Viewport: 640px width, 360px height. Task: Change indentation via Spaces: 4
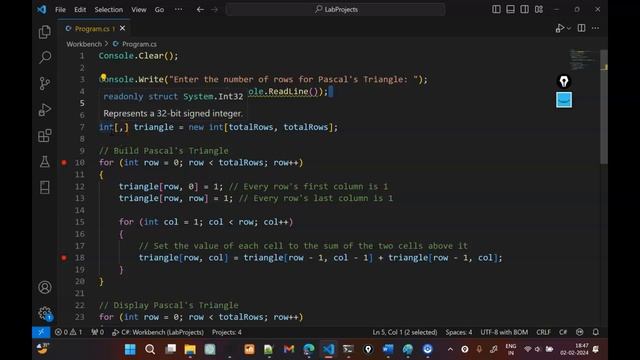459,332
